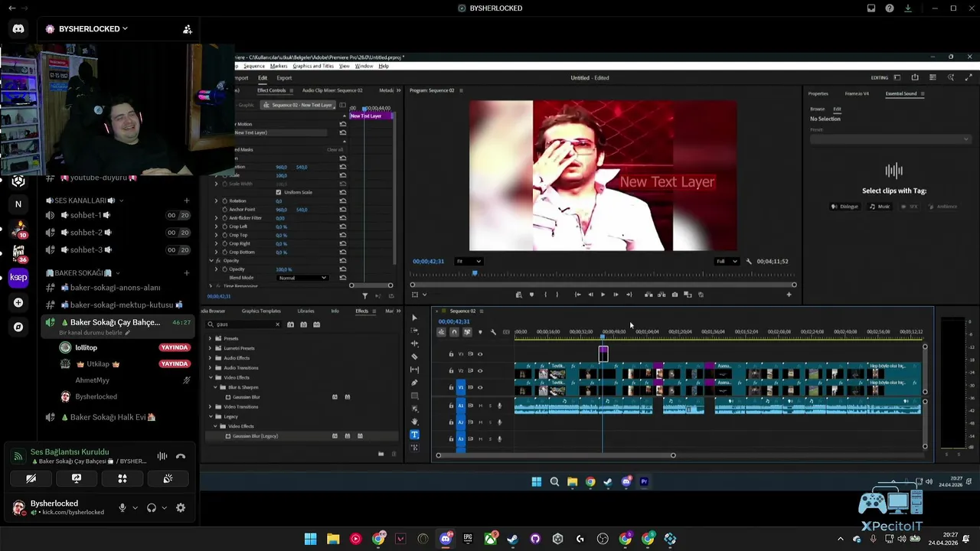Expand Crop Left property twirl

(x=216, y=227)
